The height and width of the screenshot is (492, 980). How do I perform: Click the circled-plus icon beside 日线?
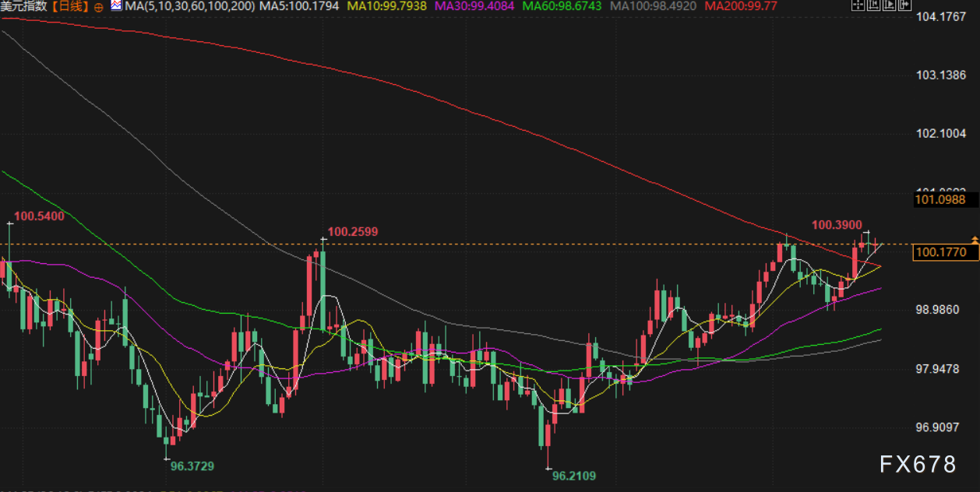(x=98, y=6)
